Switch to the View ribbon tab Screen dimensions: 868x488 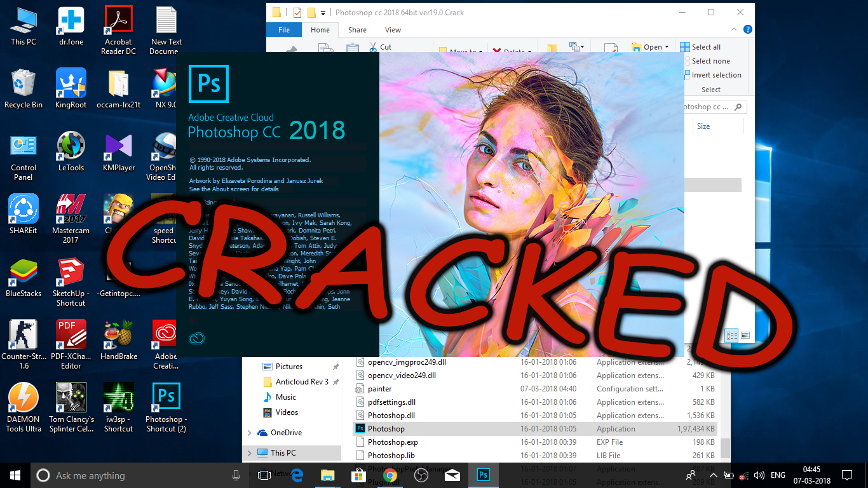pyautogui.click(x=393, y=30)
